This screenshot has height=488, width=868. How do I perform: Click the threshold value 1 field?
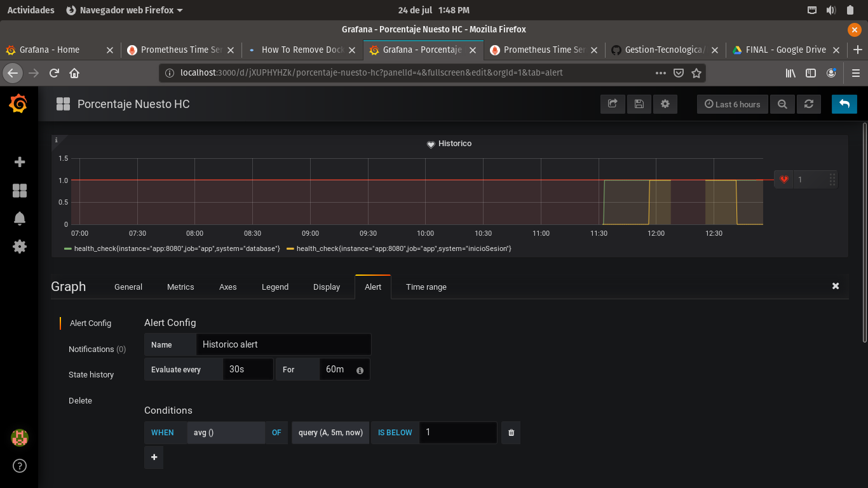click(458, 433)
